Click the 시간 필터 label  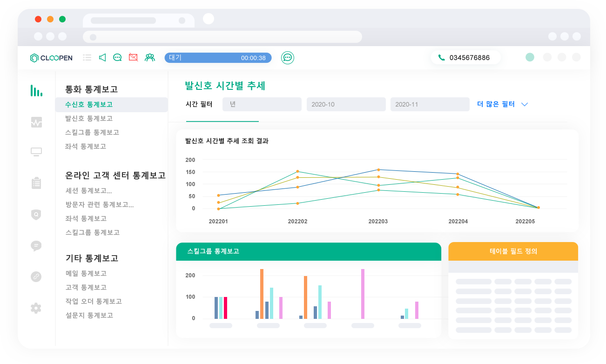pyautogui.click(x=199, y=104)
